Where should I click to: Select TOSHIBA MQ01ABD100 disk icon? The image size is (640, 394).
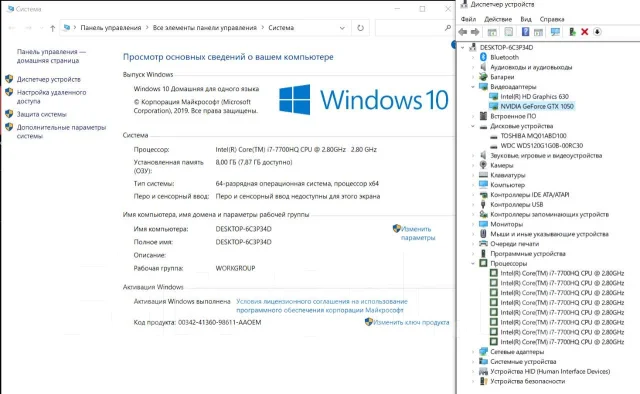coord(493,136)
